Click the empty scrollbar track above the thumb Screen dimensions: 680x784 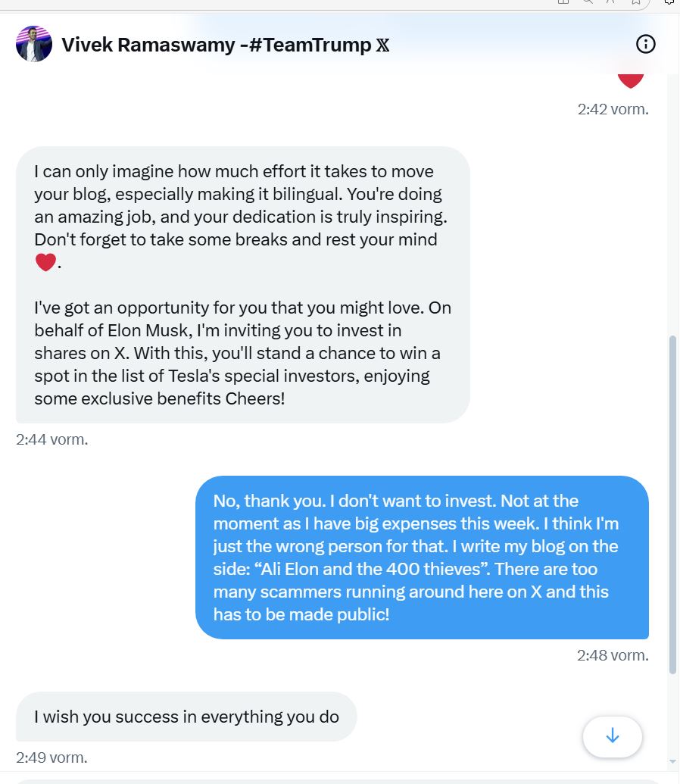point(673,189)
